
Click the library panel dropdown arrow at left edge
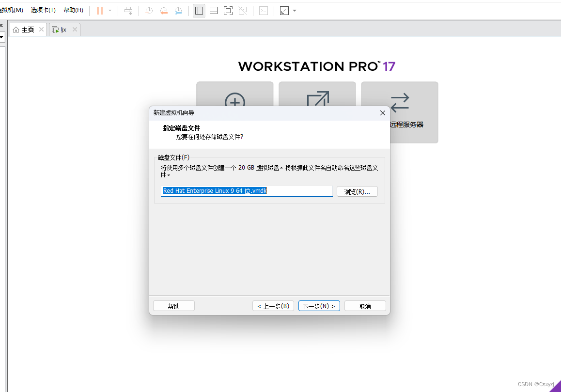2,37
